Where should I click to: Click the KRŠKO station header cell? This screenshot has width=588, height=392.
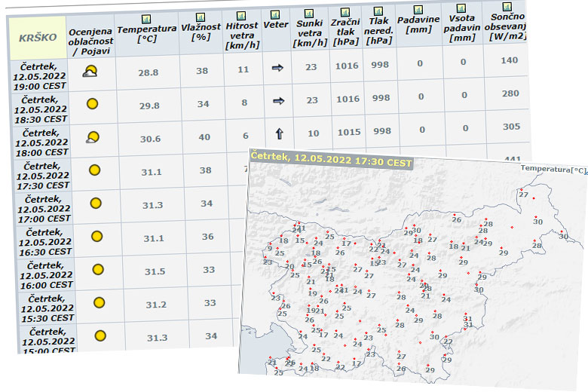pos(36,36)
